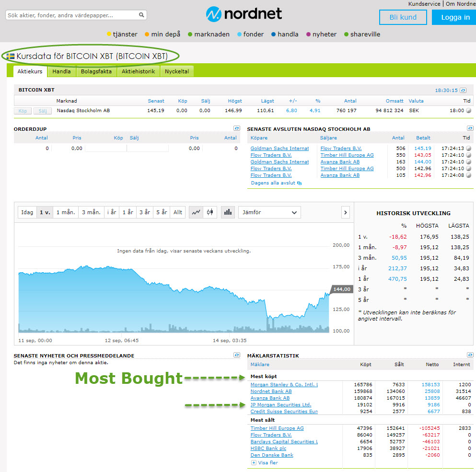Click the Bli kund button
The image size is (476, 472).
[x=403, y=17]
